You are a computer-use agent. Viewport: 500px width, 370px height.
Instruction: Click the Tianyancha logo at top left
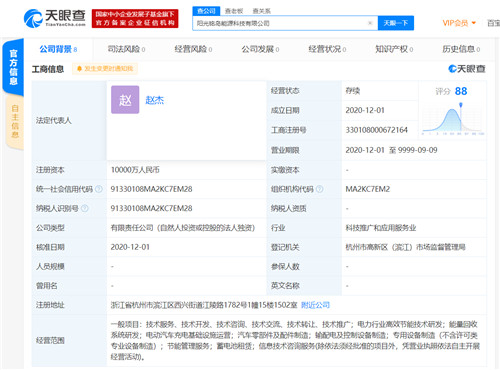pos(54,18)
